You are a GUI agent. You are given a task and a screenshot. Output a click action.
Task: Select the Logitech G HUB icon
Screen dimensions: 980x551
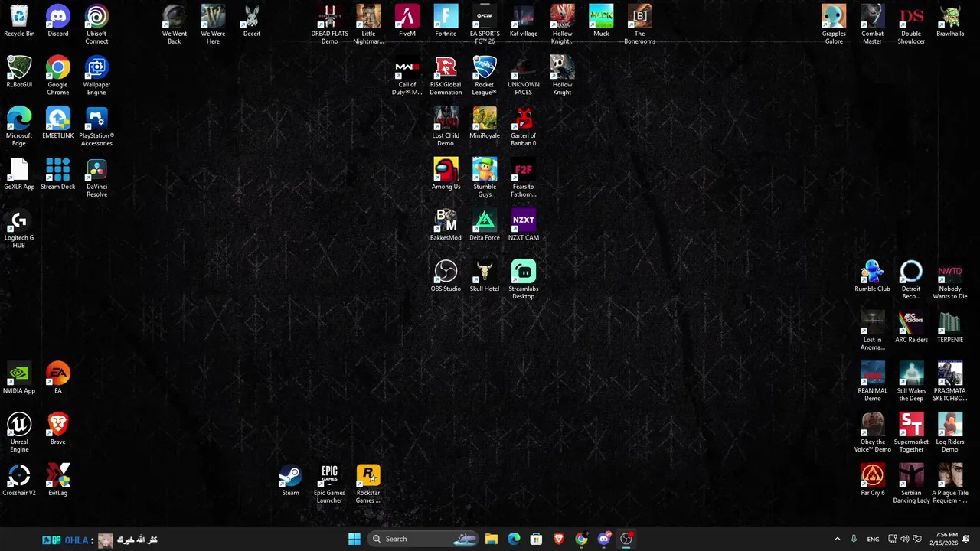(19, 229)
